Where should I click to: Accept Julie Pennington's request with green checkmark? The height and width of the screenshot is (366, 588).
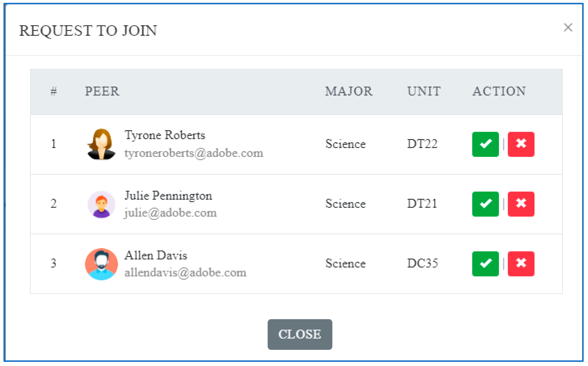coord(485,204)
